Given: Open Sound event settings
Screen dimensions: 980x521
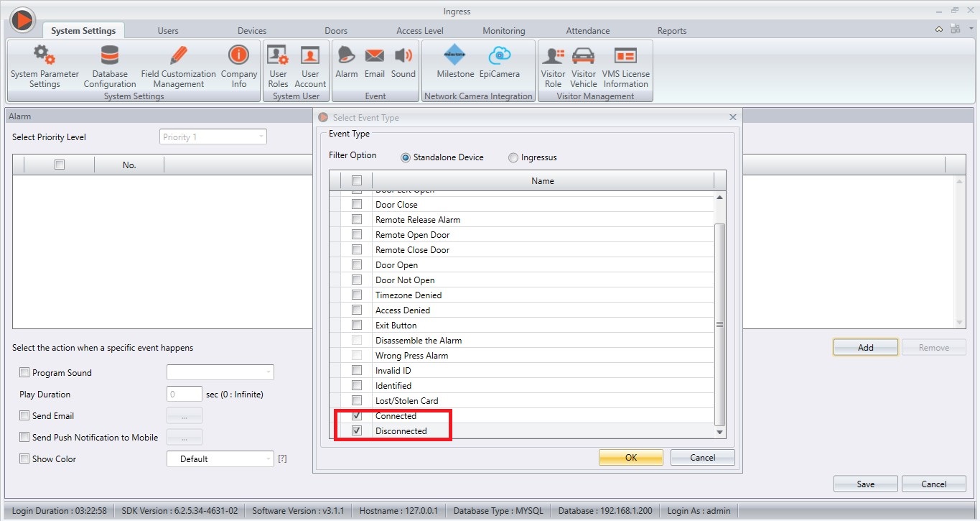Looking at the screenshot, I should point(403,62).
